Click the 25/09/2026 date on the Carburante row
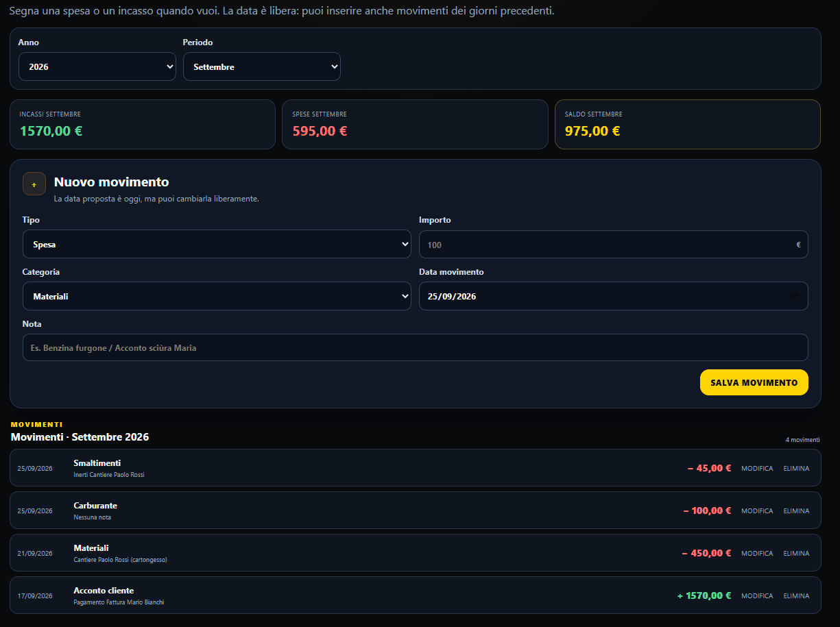The width and height of the screenshot is (840, 627). (x=35, y=511)
